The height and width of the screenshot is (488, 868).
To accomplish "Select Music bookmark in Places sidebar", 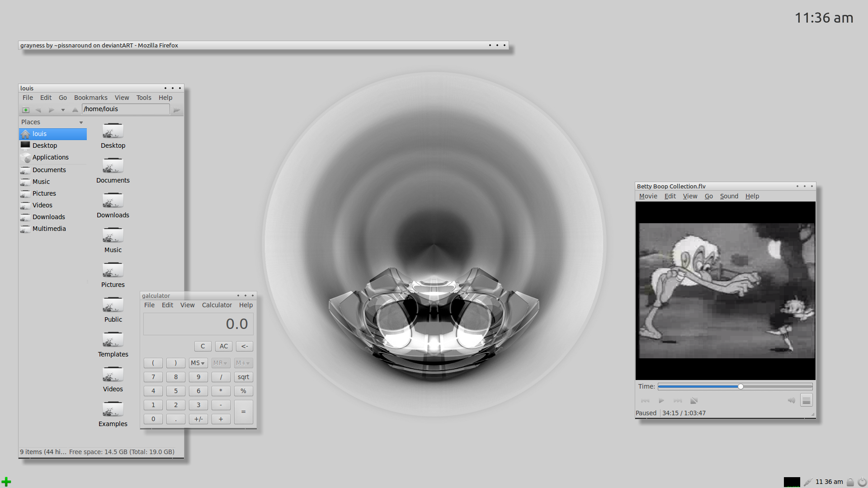I will tap(53, 182).
